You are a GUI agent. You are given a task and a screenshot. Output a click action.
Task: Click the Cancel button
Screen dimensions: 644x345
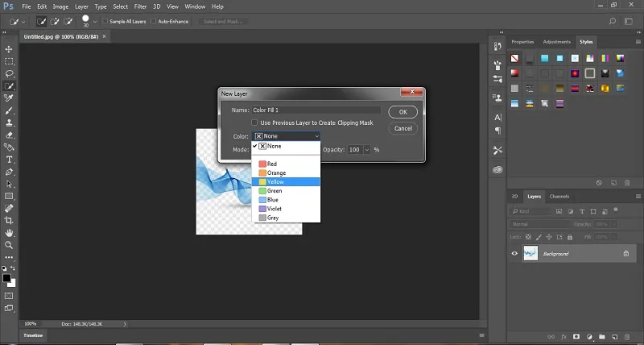tap(403, 128)
